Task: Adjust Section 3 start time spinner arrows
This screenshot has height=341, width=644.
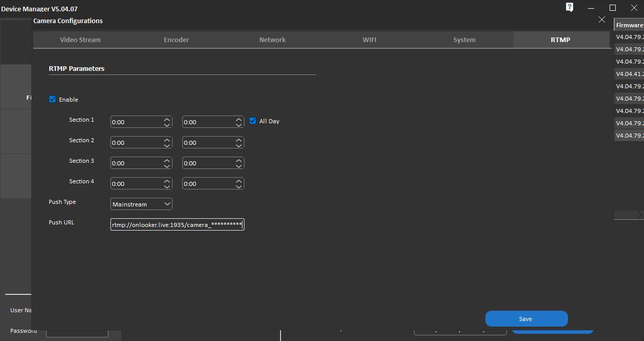Action: click(x=167, y=163)
